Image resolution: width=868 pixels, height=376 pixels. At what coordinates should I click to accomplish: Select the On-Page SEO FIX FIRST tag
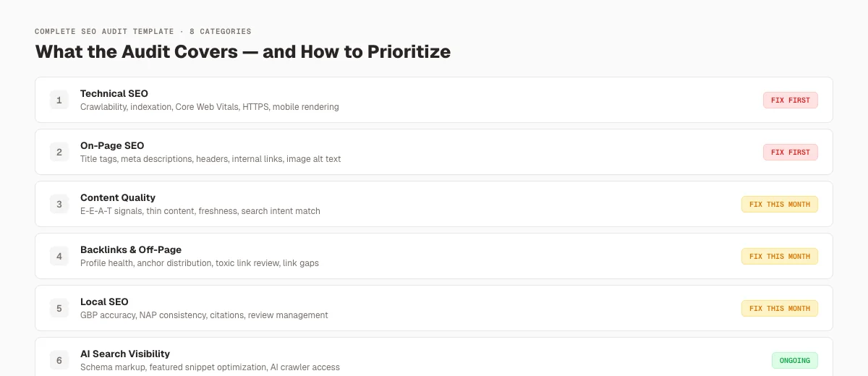(x=791, y=152)
